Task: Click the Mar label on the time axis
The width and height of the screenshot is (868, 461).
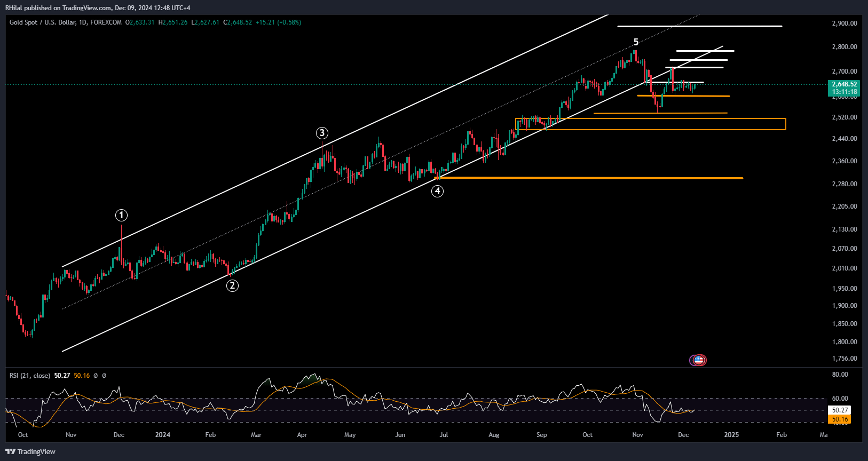Action: (256, 435)
